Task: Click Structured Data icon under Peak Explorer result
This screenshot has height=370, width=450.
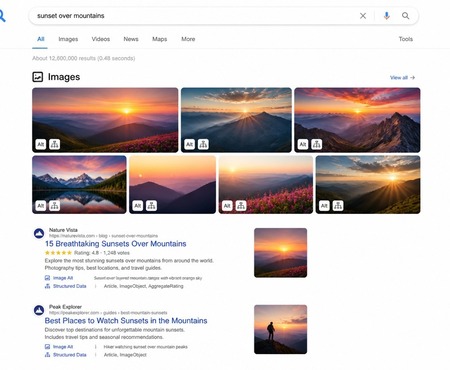Action: point(47,355)
